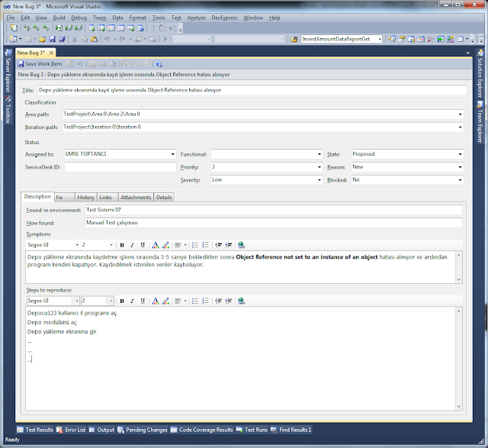Open the State dropdown
The width and height of the screenshot is (488, 448).
pos(460,154)
